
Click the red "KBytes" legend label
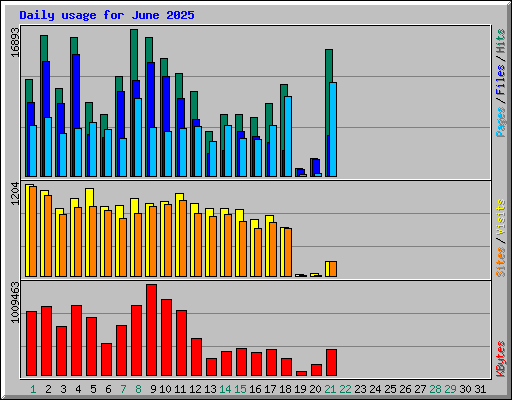coord(500,359)
